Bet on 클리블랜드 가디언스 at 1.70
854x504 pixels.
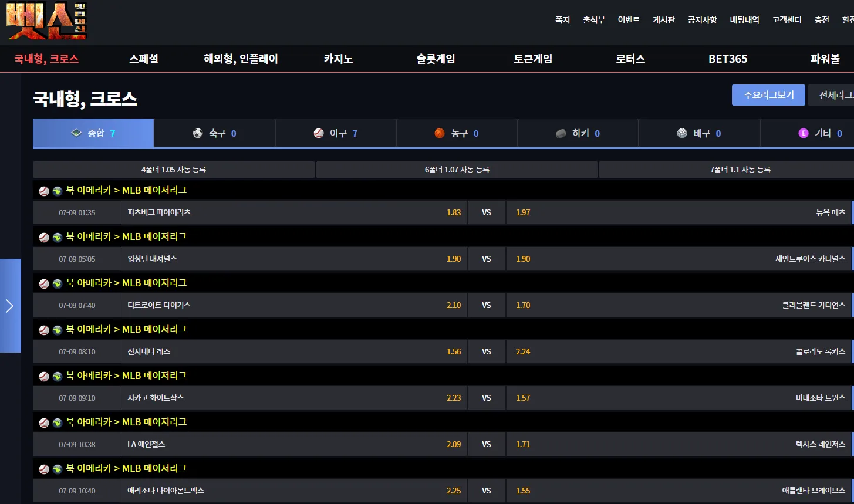coord(680,305)
